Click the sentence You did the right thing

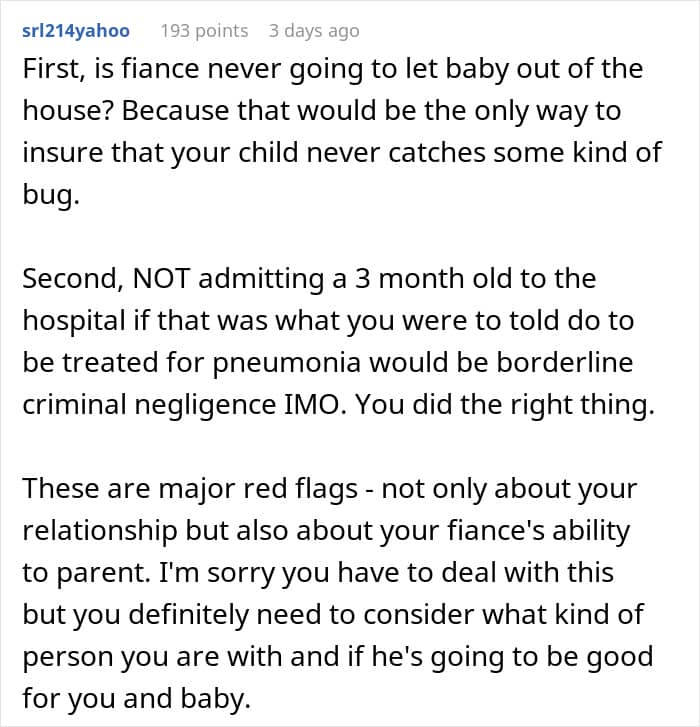coord(505,405)
